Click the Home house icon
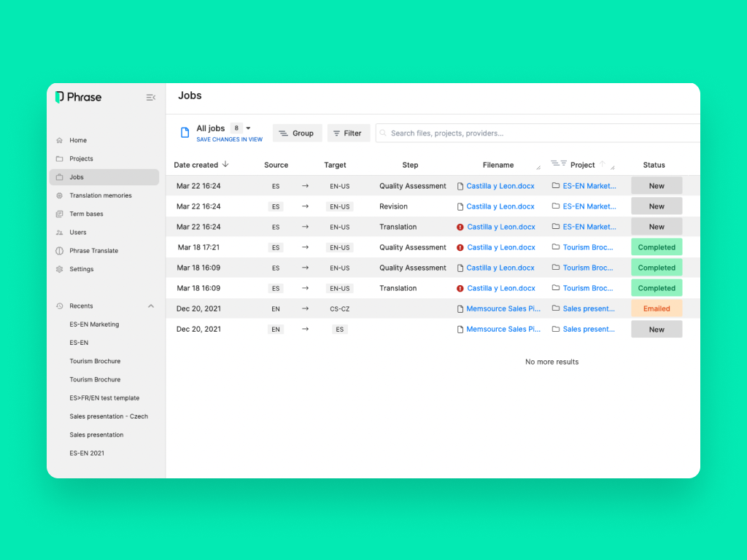The width and height of the screenshot is (747, 560). click(x=60, y=141)
